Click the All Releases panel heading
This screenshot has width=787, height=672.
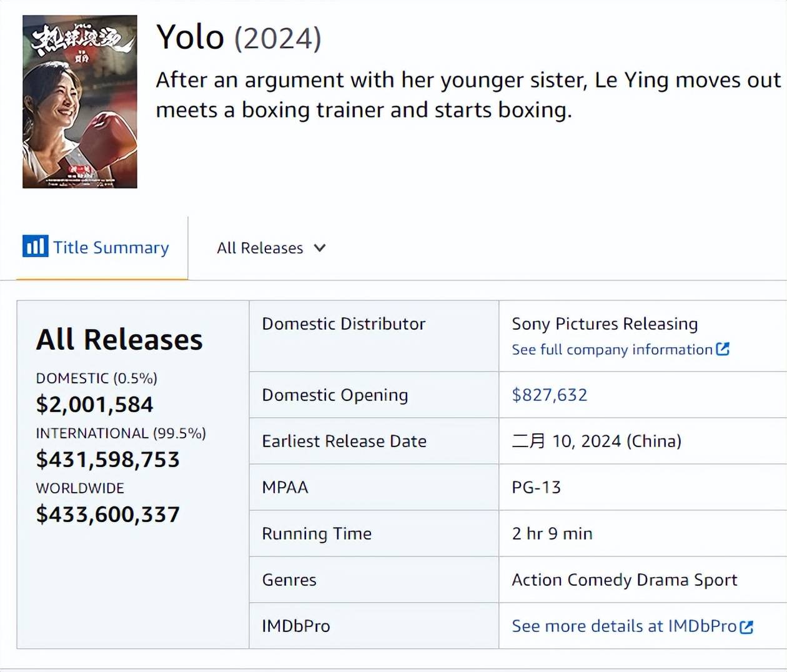119,340
